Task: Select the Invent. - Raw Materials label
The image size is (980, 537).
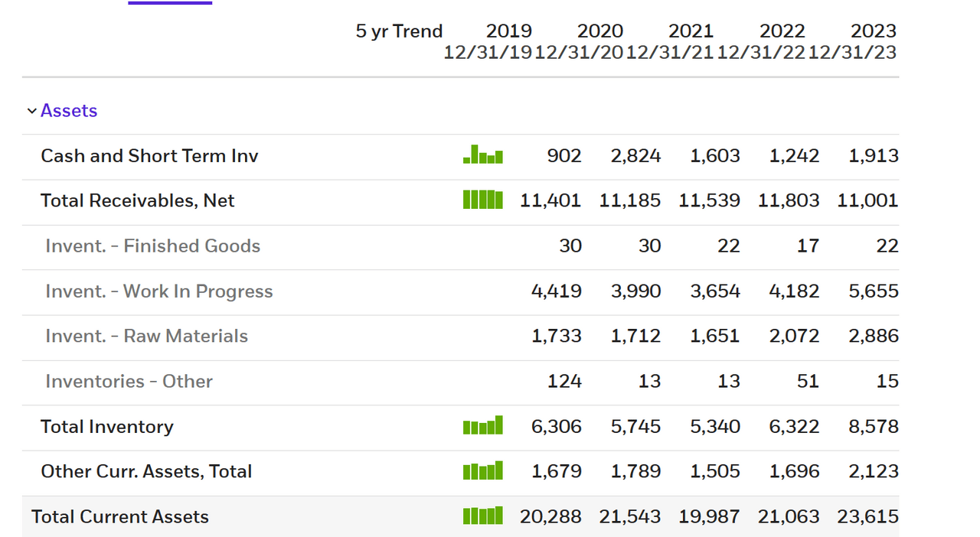Action: 147,336
